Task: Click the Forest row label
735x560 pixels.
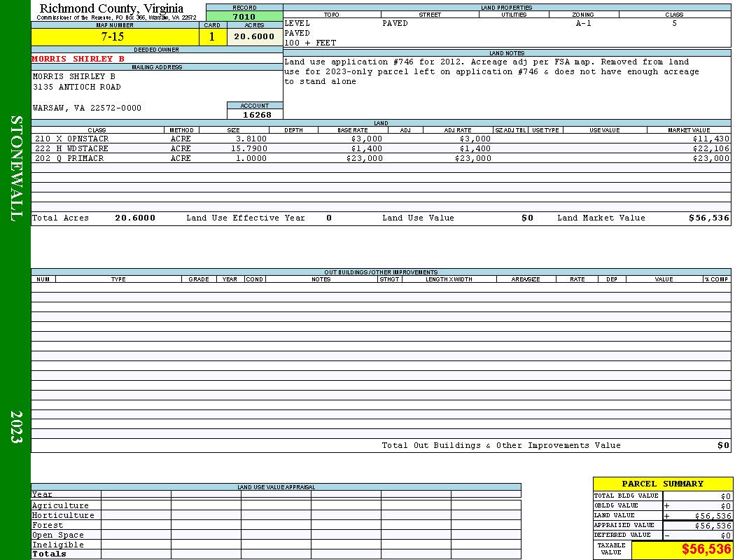Action: tap(48, 525)
